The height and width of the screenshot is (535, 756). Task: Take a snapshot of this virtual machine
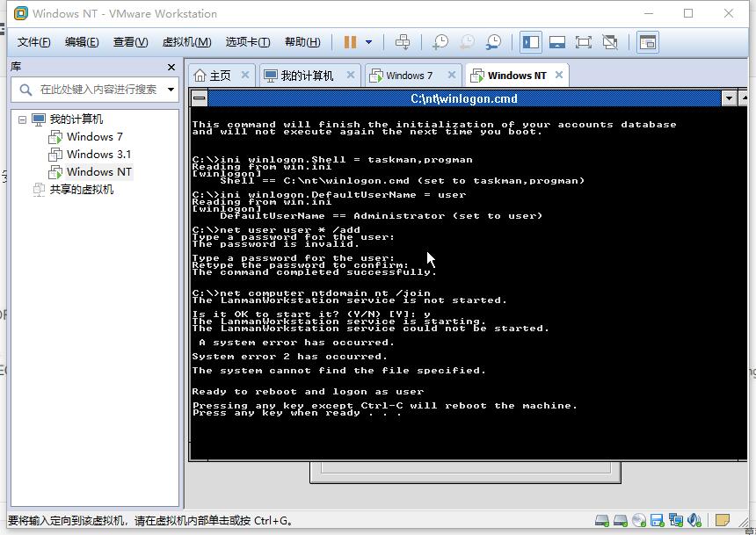click(440, 42)
